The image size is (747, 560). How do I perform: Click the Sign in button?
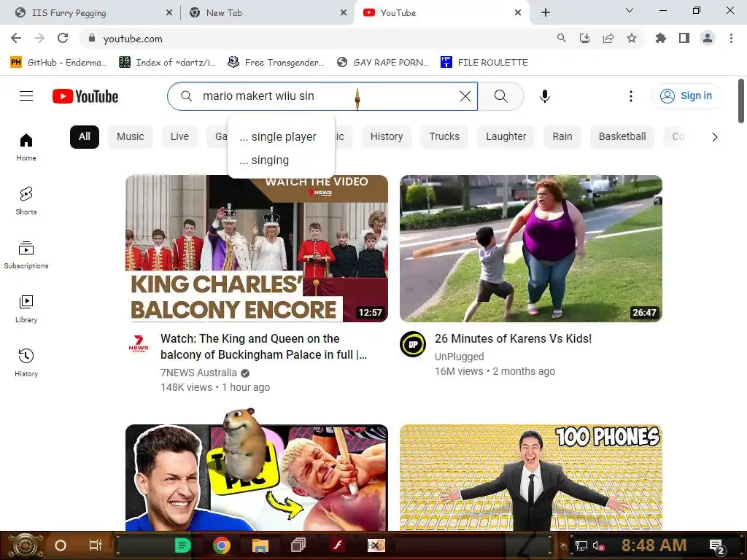coord(686,96)
